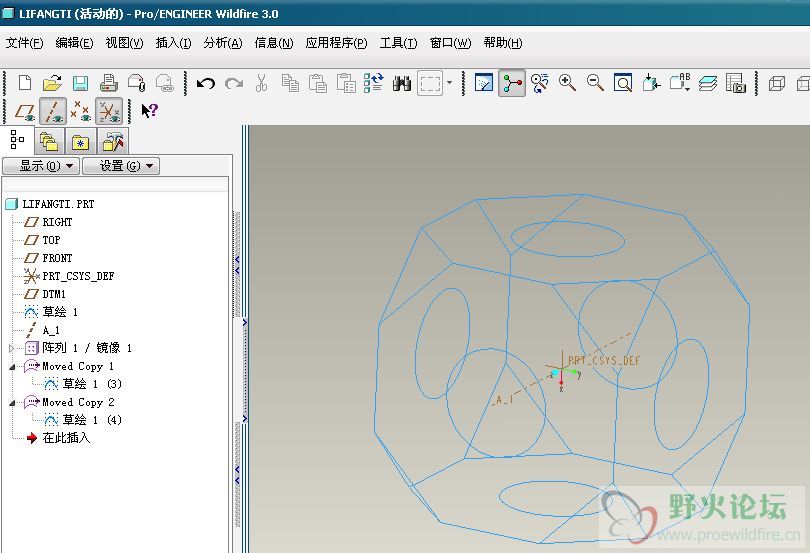This screenshot has width=810, height=553.
Task: Click the Paste Special icon
Action: tap(346, 83)
